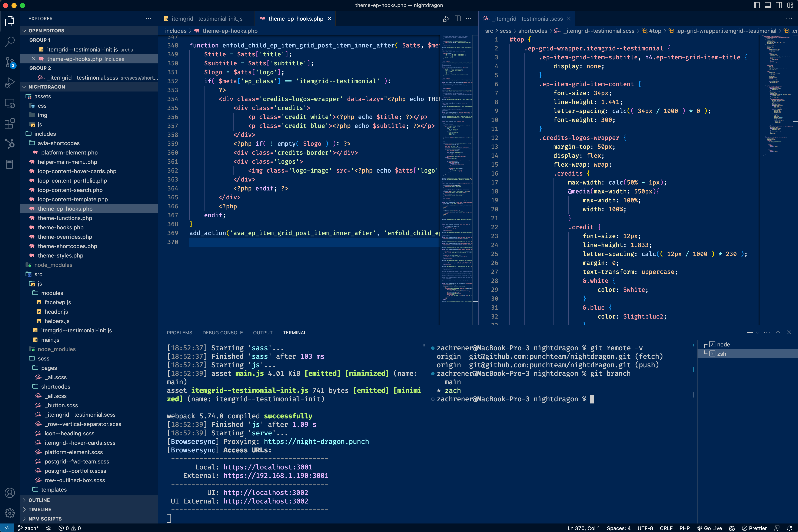This screenshot has height=532, width=798.
Task: Close the theme-ep-hooks.php tab
Action: pyautogui.click(x=329, y=19)
